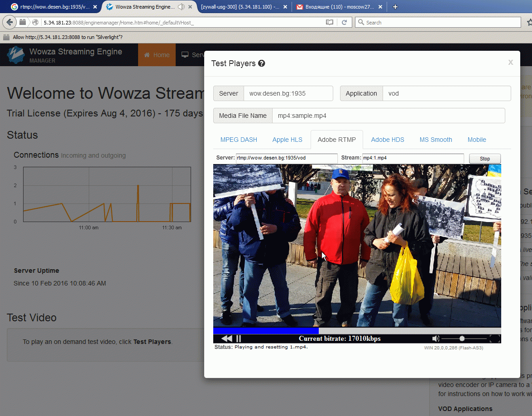Click 'Since 10 Feb 2016 10:08:46 AM' text

click(60, 283)
